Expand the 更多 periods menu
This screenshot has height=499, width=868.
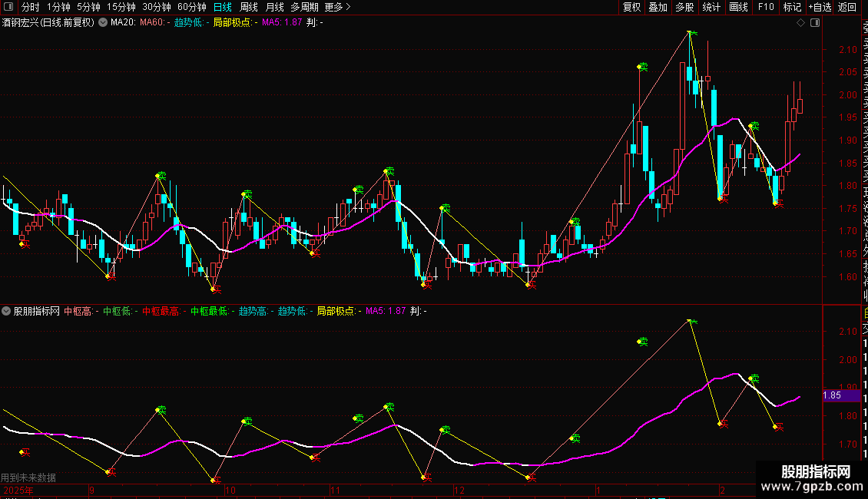click(337, 8)
